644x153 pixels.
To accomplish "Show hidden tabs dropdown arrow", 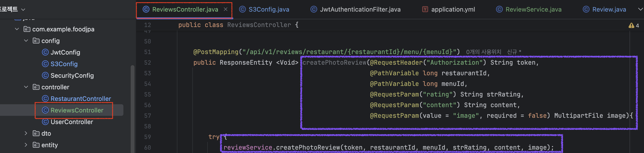I will point(640,9).
